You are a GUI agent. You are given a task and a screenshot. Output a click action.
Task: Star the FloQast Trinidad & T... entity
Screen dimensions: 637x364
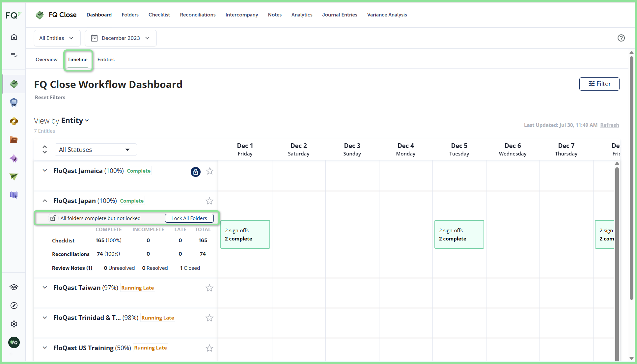point(209,318)
